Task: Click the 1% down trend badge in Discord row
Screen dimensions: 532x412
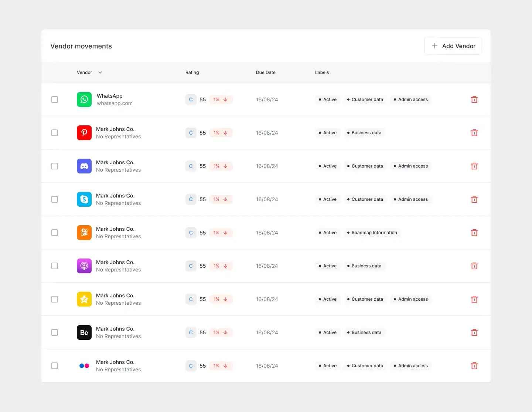Action: [x=221, y=166]
